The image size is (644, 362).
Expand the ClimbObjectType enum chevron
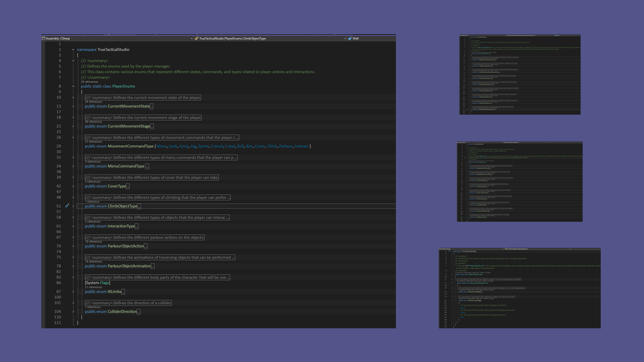click(73, 206)
